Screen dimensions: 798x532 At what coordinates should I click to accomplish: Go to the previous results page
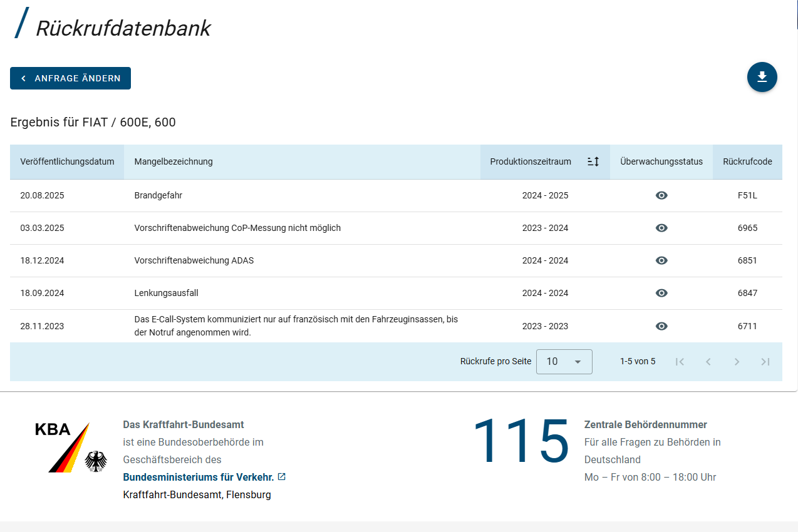click(x=708, y=362)
